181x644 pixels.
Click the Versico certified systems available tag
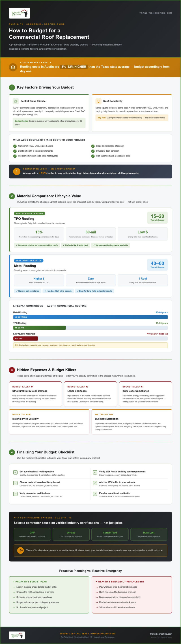[111, 245]
